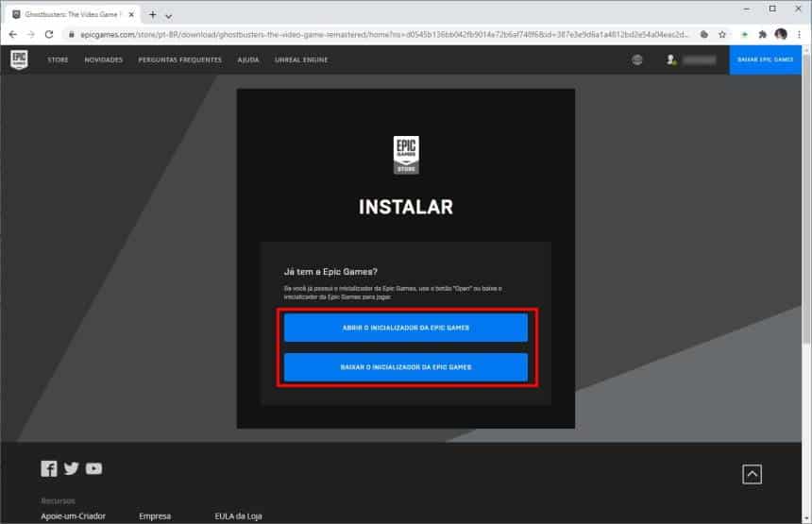The image size is (812, 524).
Task: Open the EULA da Loja footer link
Action: point(238,516)
